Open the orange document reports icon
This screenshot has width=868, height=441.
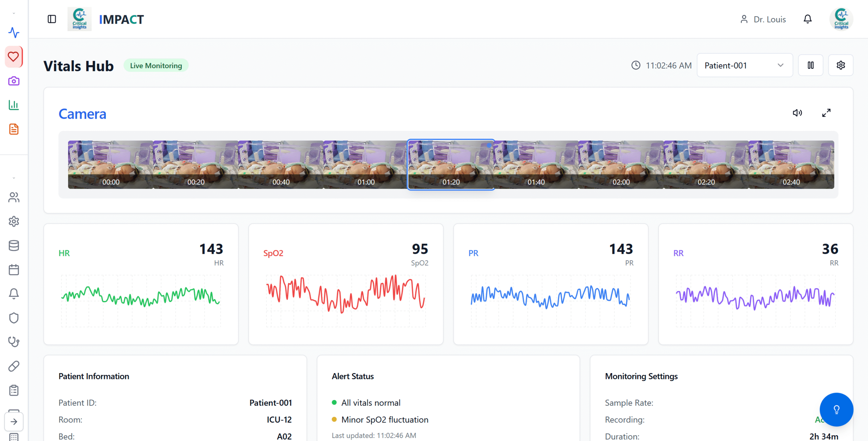pos(14,129)
